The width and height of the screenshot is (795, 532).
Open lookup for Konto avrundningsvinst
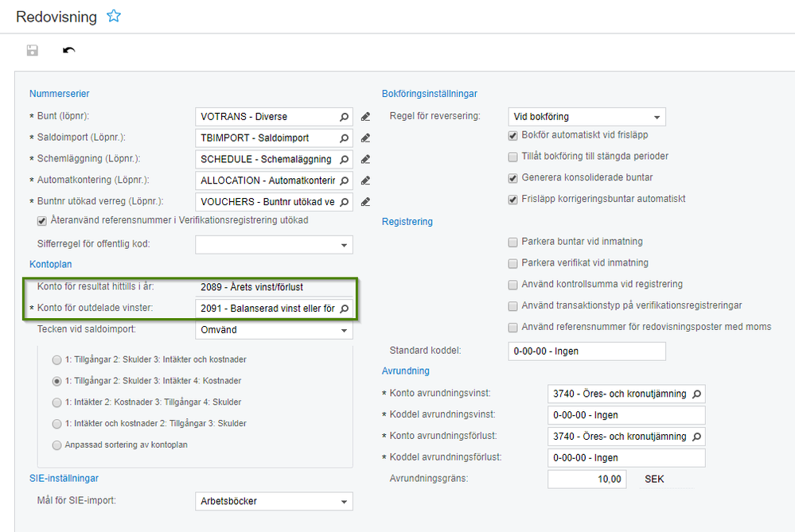pyautogui.click(x=697, y=394)
